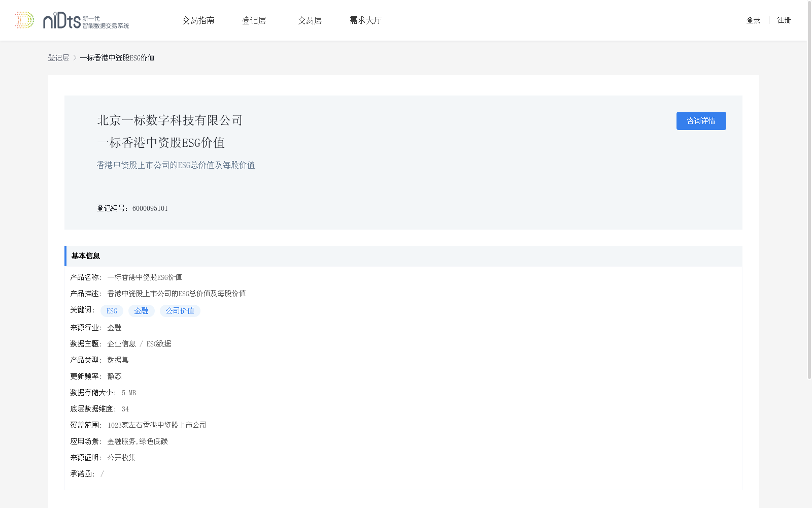Image resolution: width=812 pixels, height=508 pixels.
Task: Click the 5 MB storage size value
Action: (129, 393)
